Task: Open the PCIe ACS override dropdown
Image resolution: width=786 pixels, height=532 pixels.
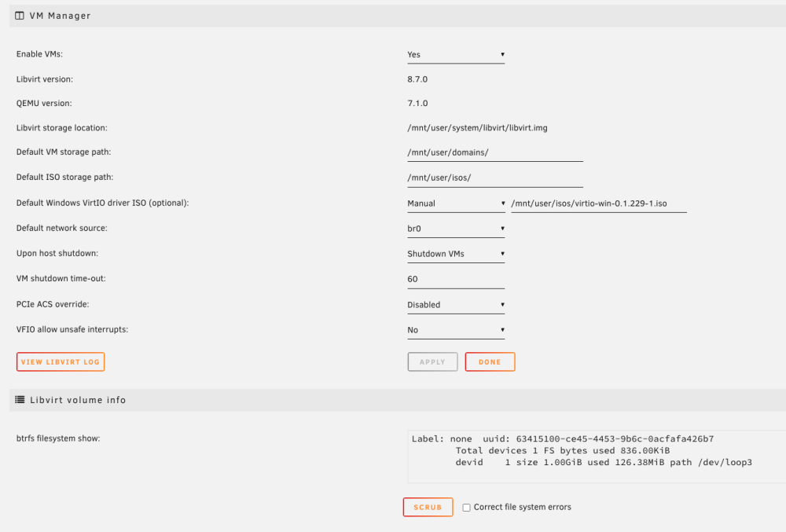Action: (x=456, y=305)
